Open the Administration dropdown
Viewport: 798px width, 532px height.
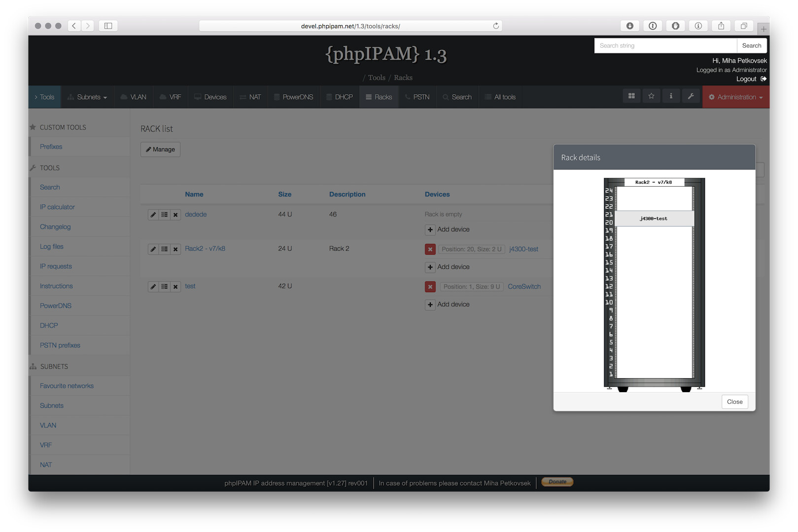736,97
